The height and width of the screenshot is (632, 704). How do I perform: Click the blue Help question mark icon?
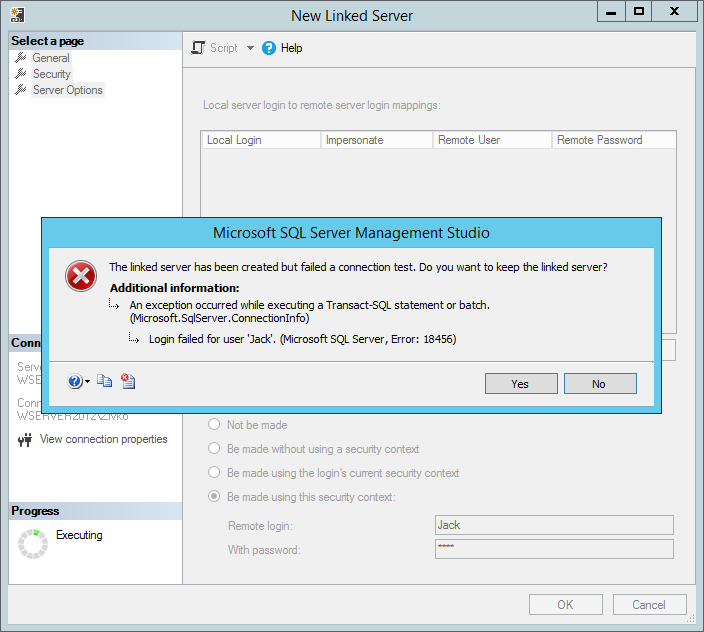pyautogui.click(x=268, y=48)
